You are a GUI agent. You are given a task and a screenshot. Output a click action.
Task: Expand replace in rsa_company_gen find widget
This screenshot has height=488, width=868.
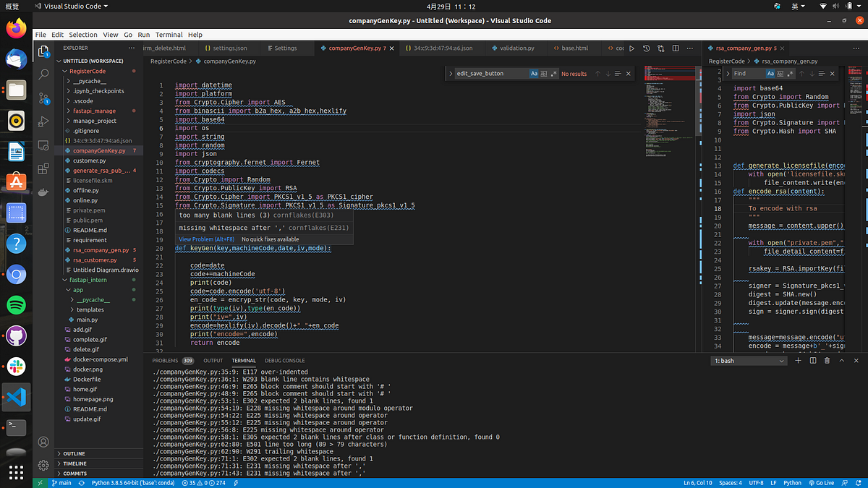click(x=728, y=74)
